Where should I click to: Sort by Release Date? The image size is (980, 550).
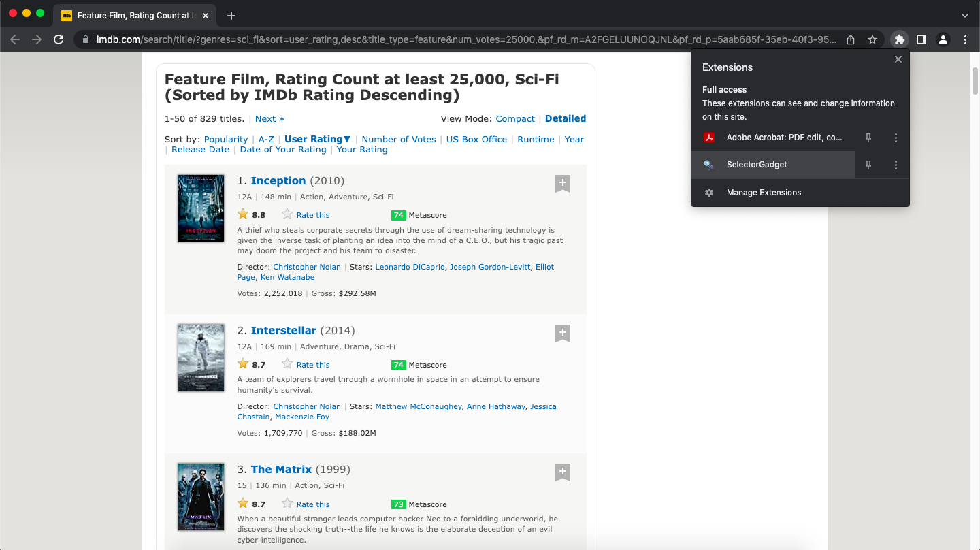tap(200, 150)
